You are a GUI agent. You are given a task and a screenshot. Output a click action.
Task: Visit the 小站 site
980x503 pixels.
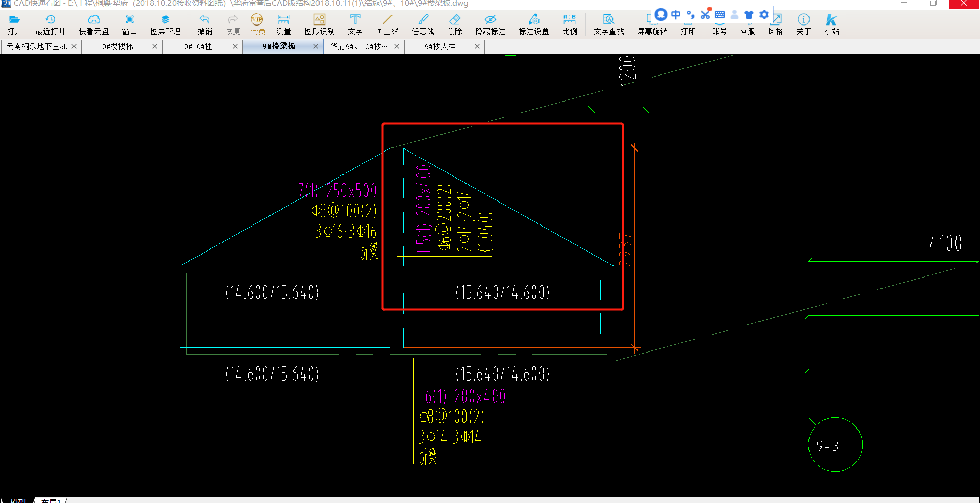pyautogui.click(x=831, y=24)
